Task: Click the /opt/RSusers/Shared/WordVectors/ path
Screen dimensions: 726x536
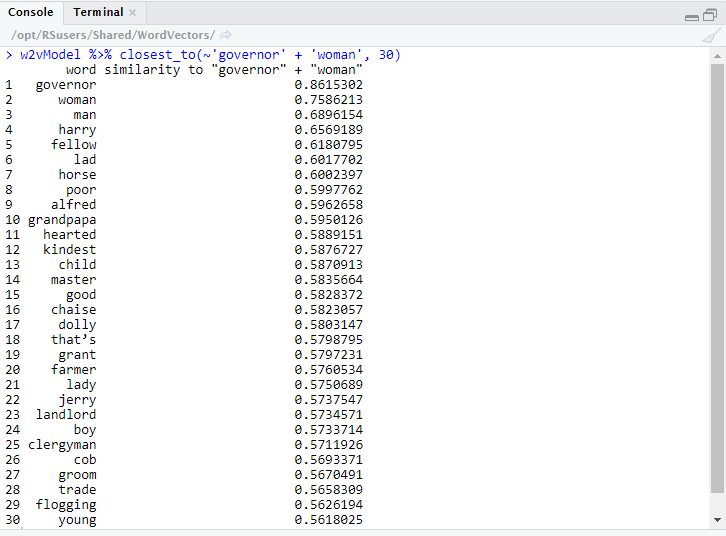Action: 112,35
